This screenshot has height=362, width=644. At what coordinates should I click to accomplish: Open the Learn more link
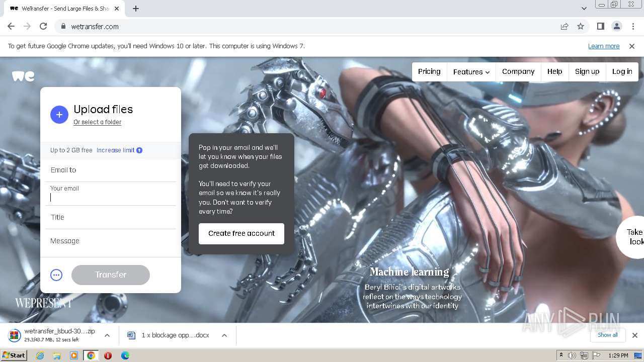[604, 46]
